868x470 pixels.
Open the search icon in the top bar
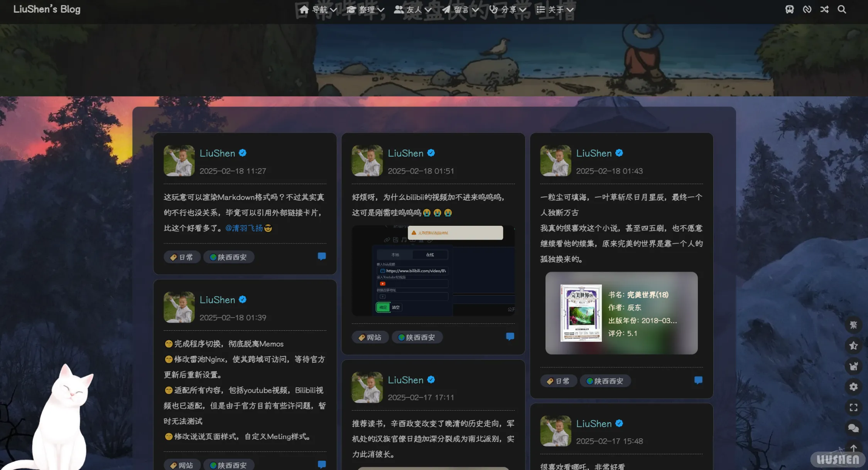[x=841, y=9]
